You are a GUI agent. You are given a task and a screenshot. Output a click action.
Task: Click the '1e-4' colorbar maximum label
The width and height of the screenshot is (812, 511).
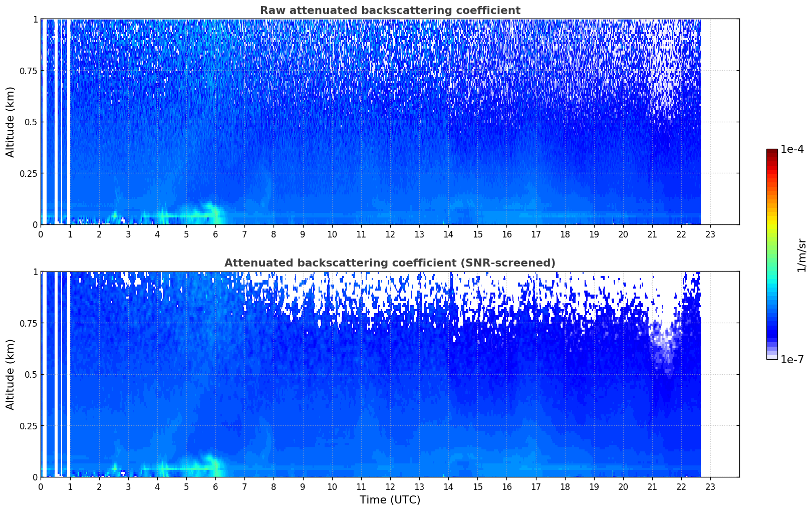[x=792, y=149]
